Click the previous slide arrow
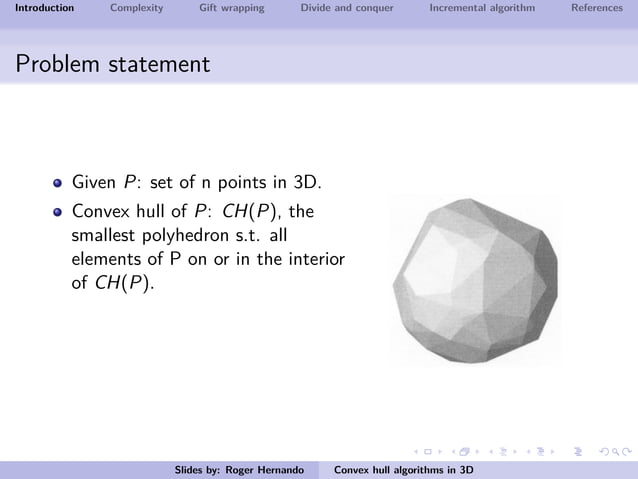This screenshot has height=479, width=638. (x=416, y=452)
